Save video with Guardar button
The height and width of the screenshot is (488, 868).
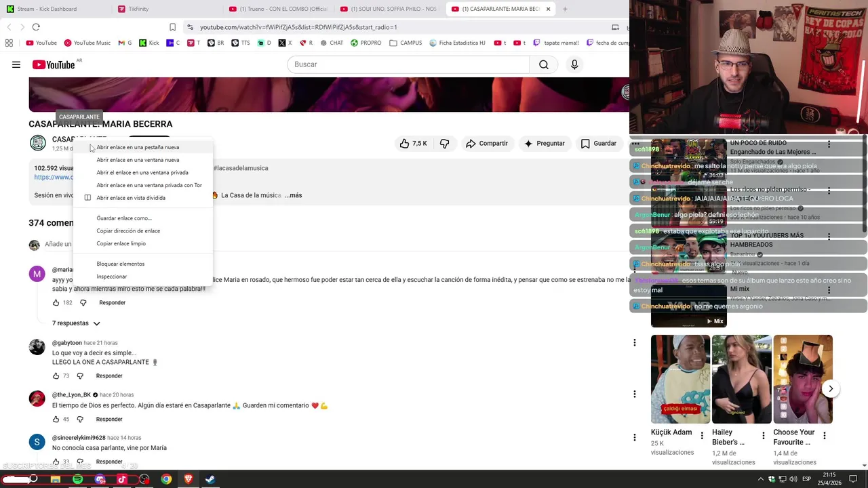pos(599,144)
